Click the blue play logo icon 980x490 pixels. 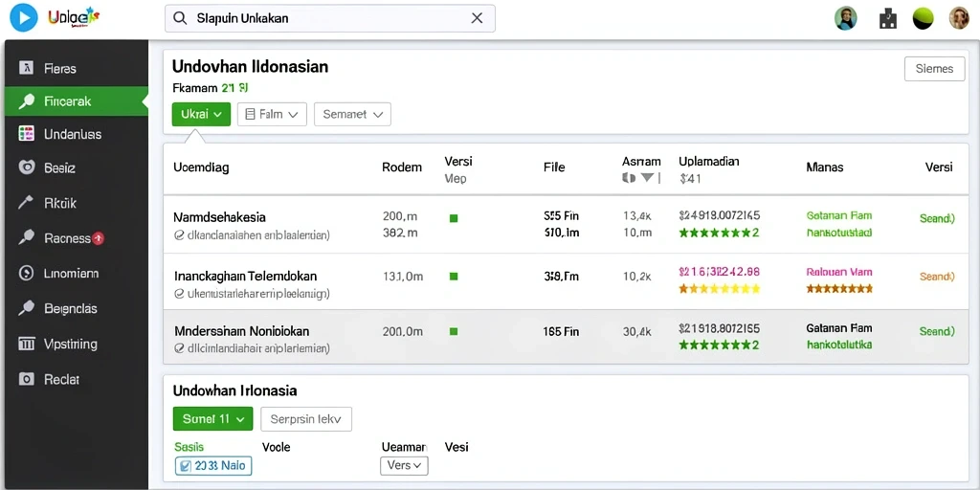click(24, 18)
